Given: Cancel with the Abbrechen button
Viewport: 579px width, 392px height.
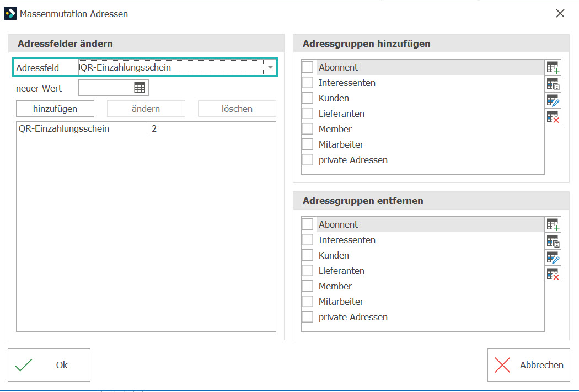Looking at the screenshot, I should [x=528, y=365].
